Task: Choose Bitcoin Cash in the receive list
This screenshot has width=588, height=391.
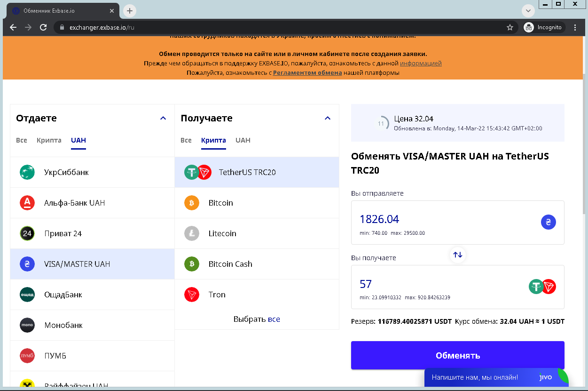Action: (257, 264)
